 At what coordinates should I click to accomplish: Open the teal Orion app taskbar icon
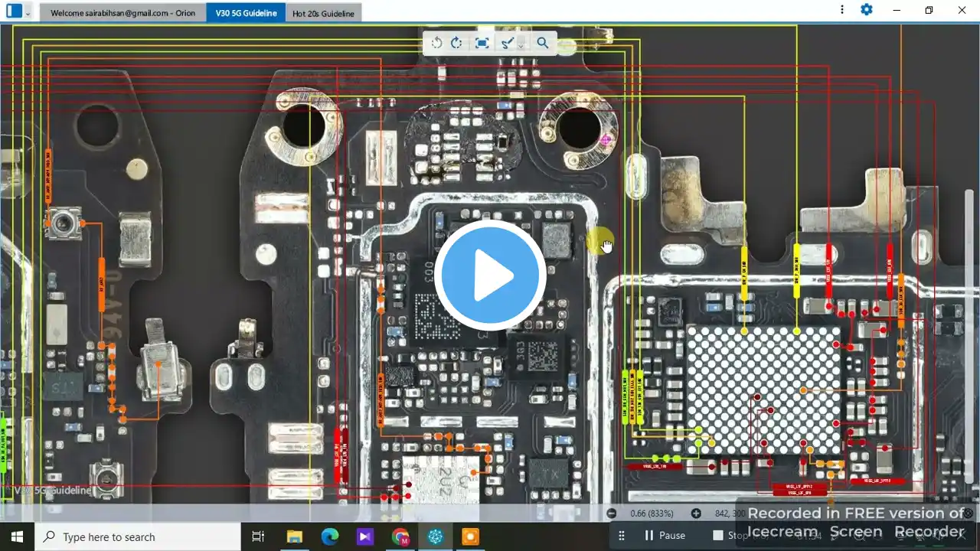coord(436,536)
